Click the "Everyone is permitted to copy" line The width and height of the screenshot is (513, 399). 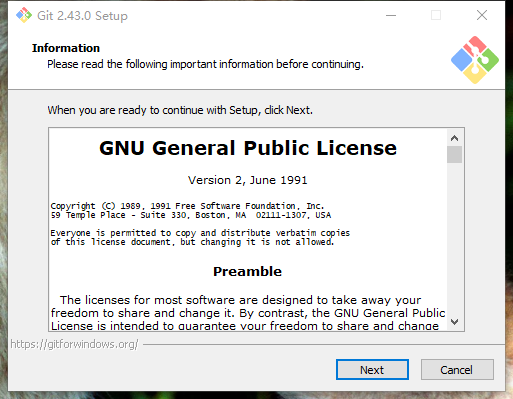point(200,233)
